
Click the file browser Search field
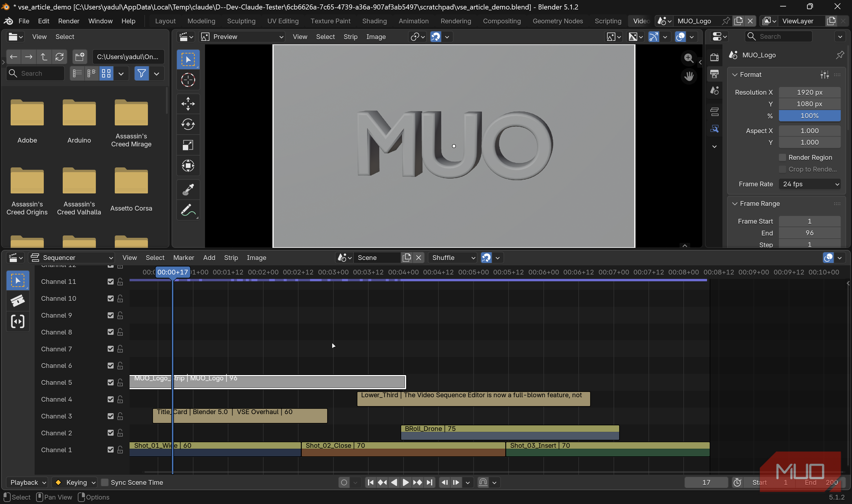36,73
